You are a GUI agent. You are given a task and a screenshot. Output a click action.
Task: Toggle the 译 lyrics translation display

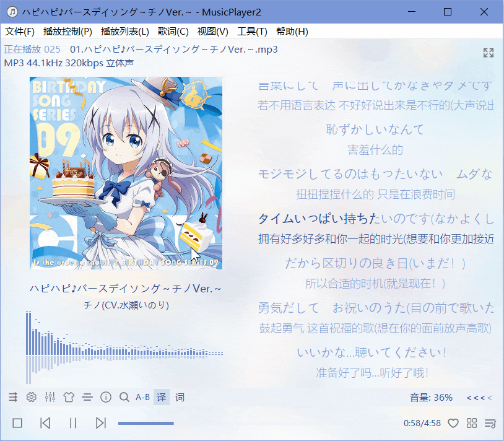[x=161, y=397]
